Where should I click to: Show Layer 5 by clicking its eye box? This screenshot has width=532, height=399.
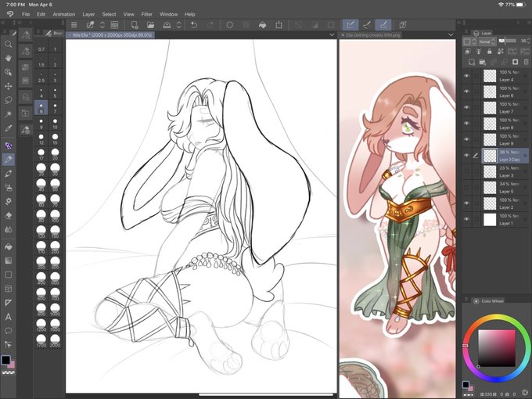pos(467,187)
